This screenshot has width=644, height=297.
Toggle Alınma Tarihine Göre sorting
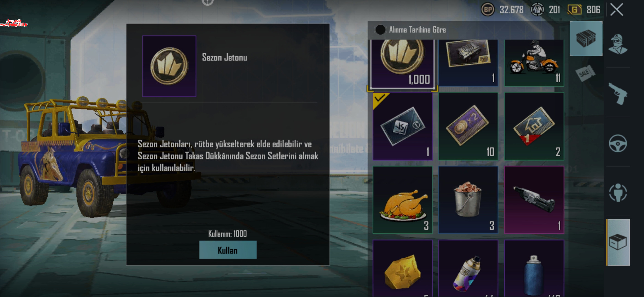380,30
